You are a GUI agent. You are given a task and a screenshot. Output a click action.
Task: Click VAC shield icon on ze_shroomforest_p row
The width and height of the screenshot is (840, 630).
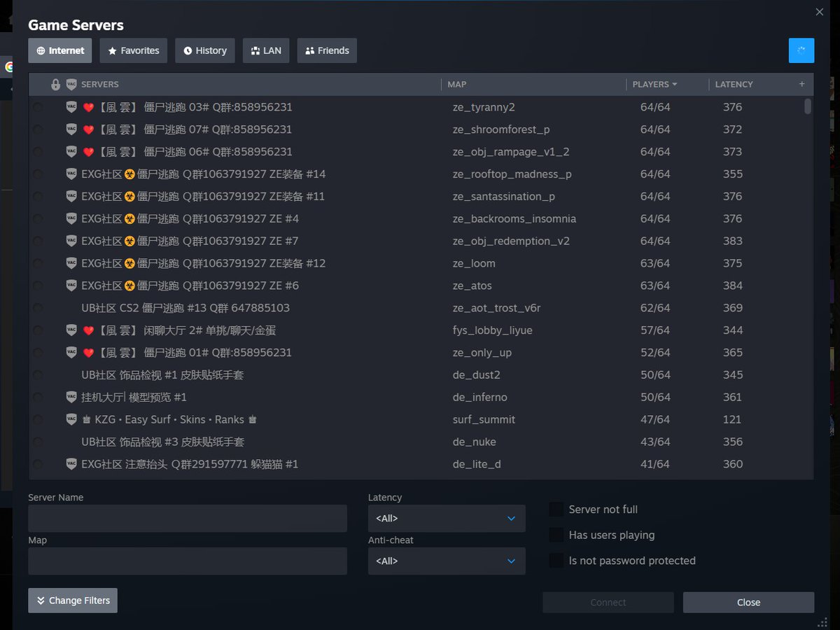click(71, 129)
